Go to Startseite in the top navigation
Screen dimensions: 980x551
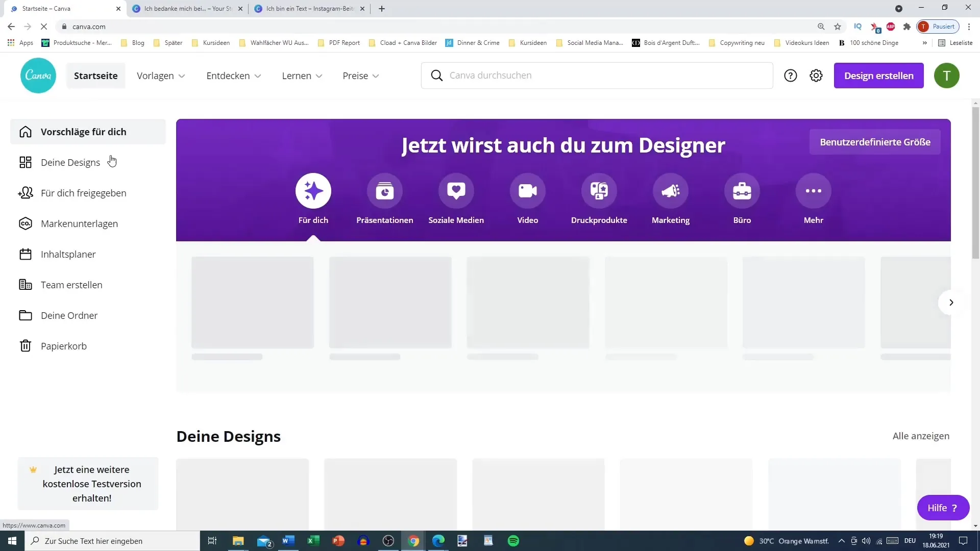click(x=96, y=76)
